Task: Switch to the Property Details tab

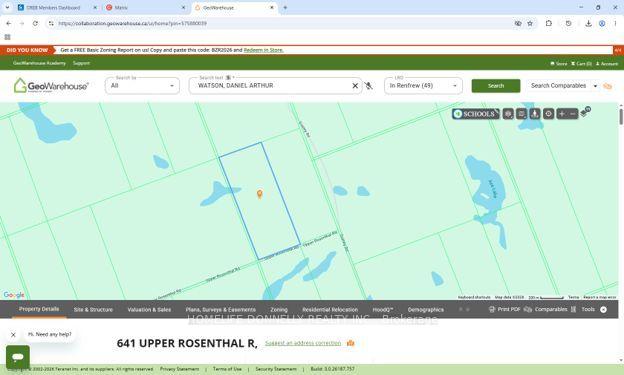Action: pyautogui.click(x=39, y=309)
